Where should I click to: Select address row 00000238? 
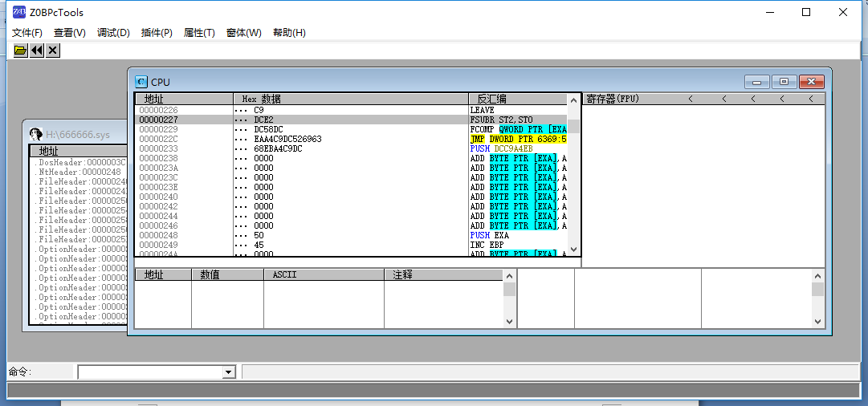tap(158, 158)
